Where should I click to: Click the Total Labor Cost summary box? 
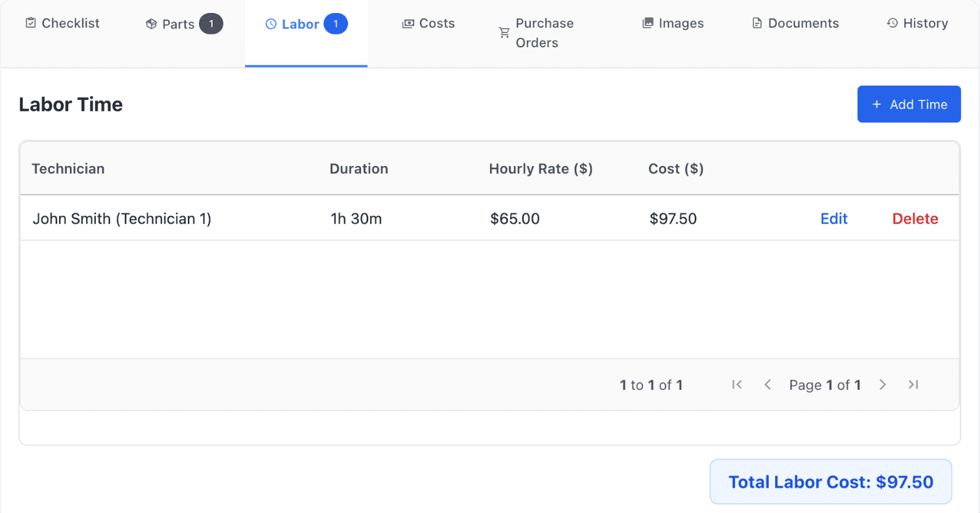(x=831, y=482)
